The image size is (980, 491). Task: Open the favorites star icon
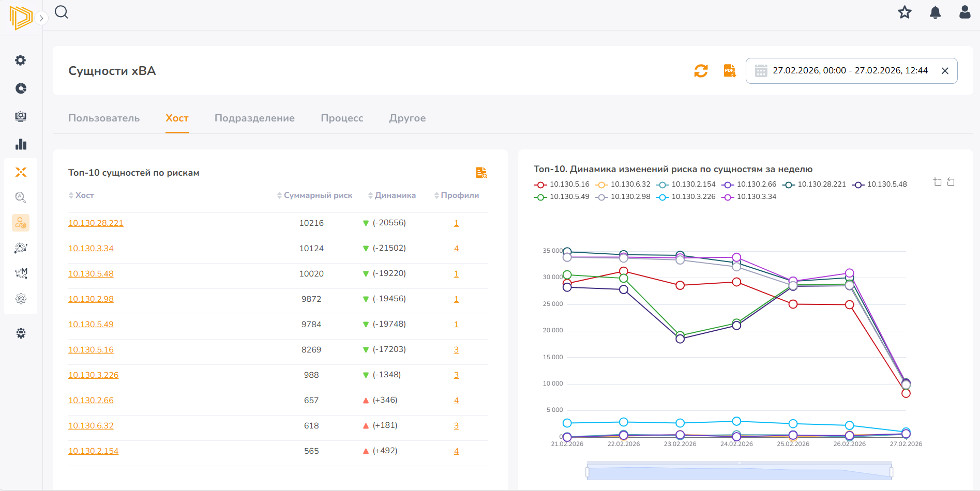coord(904,12)
